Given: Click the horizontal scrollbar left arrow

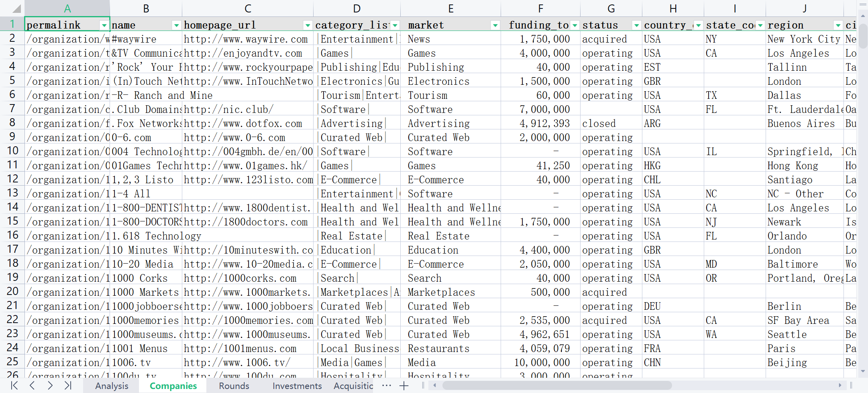Looking at the screenshot, I should 434,385.
